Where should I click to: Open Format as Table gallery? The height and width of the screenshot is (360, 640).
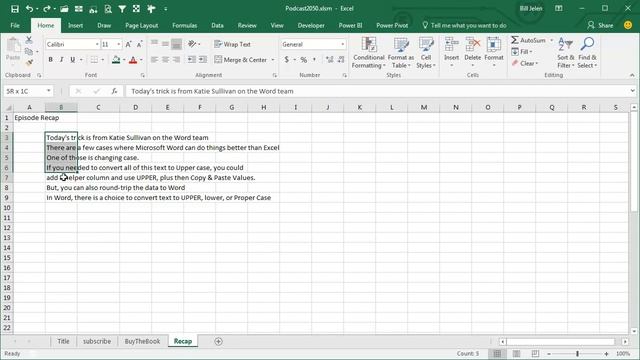400,53
